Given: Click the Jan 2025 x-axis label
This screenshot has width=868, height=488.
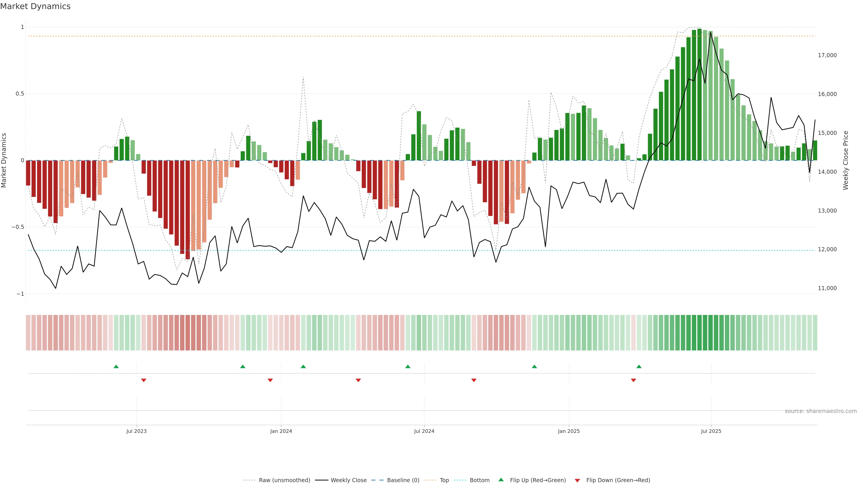Looking at the screenshot, I should (569, 431).
